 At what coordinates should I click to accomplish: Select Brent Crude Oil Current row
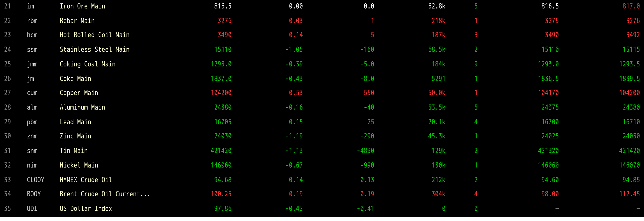coord(322,194)
